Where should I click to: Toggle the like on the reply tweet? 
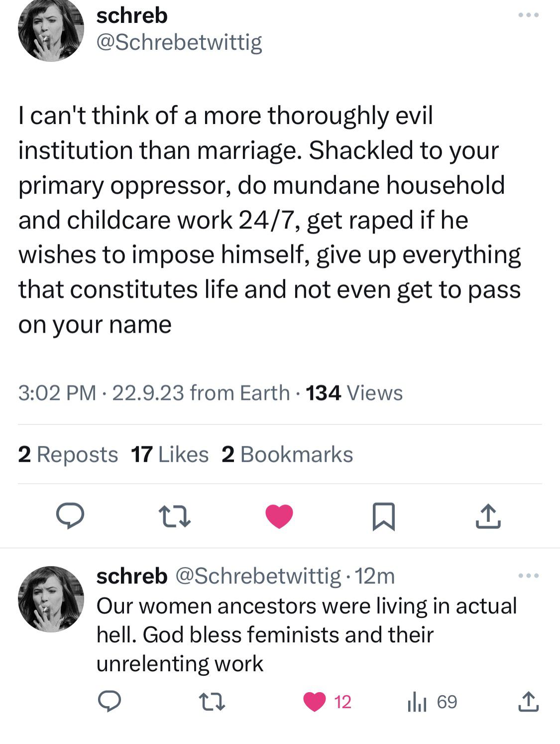click(x=315, y=702)
